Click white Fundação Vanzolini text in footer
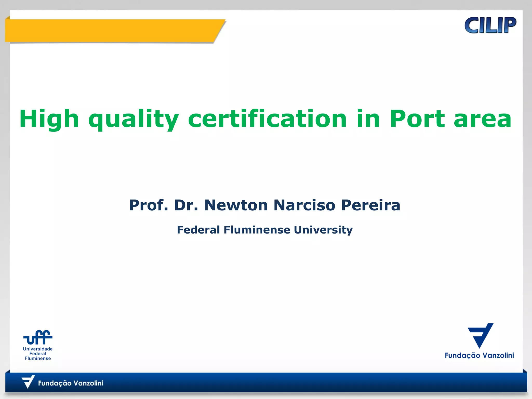Screen dimensions: 532x399 point(70,383)
